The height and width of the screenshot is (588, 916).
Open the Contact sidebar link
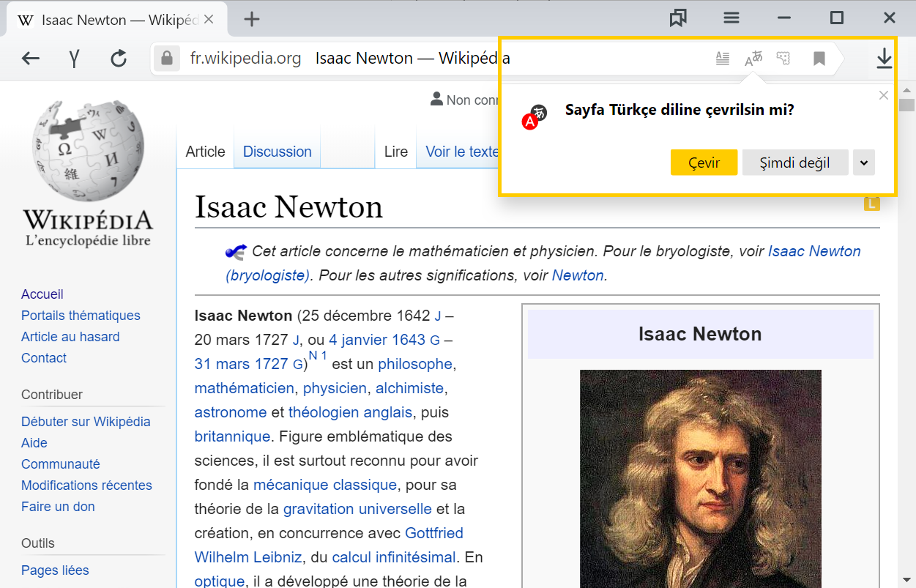44,358
